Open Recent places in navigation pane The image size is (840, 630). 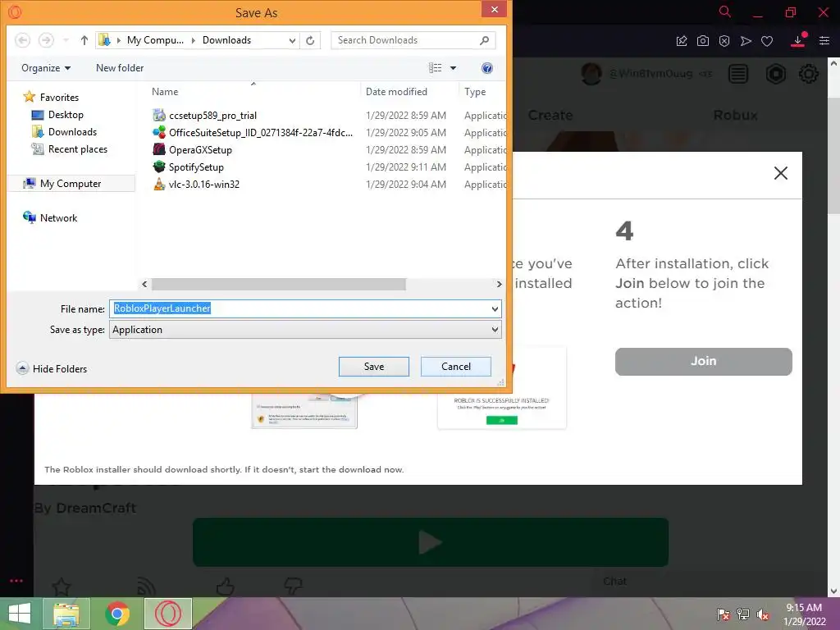(x=69, y=149)
